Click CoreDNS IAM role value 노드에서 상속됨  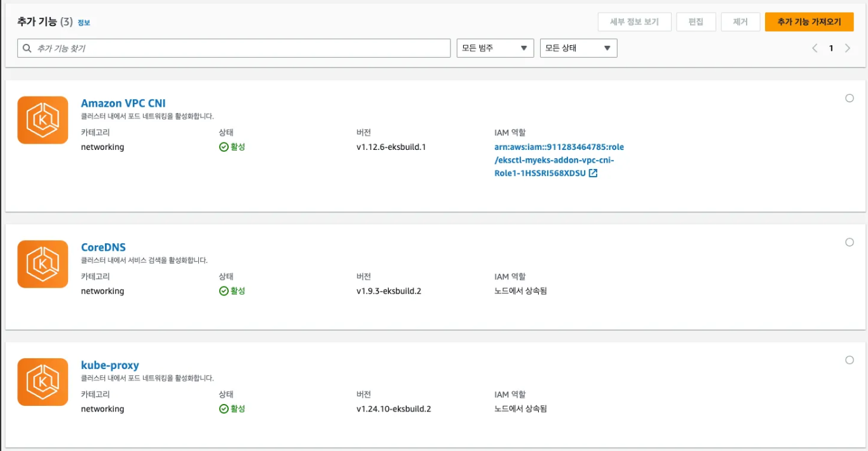(520, 291)
